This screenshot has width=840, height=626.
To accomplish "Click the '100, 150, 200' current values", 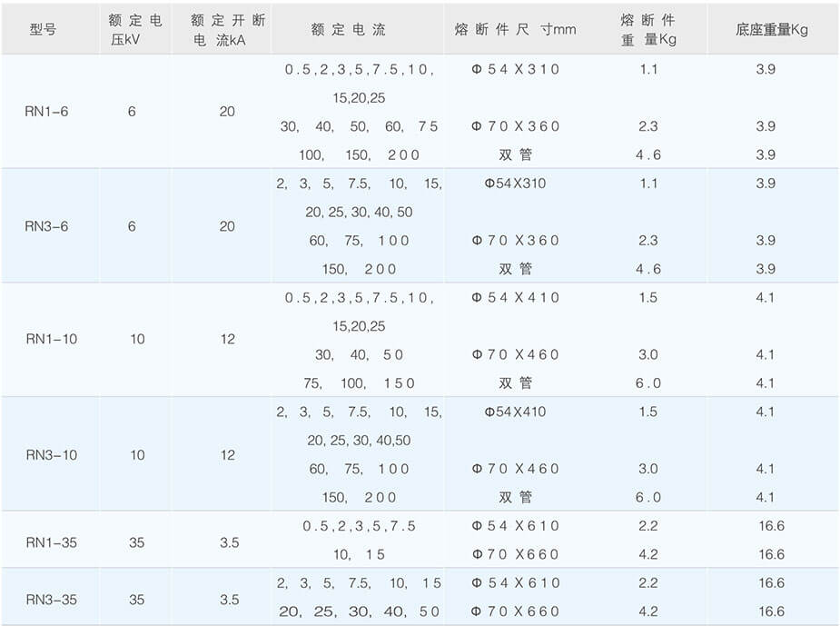I will (359, 154).
